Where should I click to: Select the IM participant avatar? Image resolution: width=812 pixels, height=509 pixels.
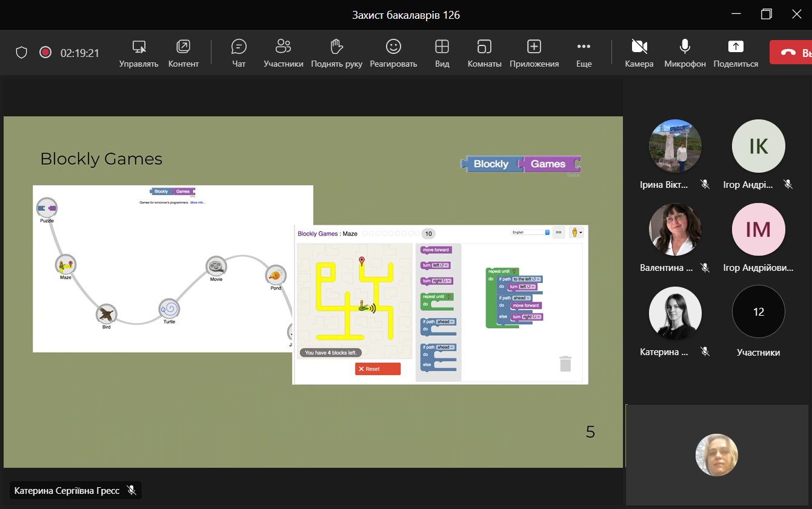(758, 230)
